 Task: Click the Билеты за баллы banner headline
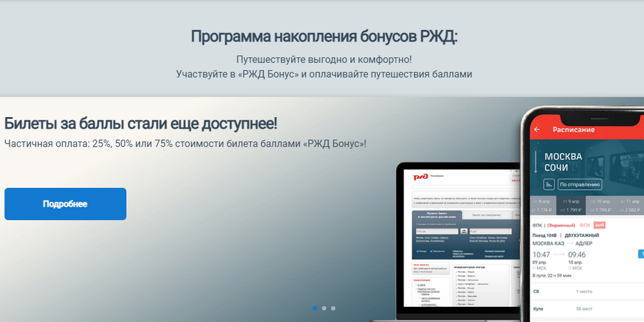tap(141, 124)
